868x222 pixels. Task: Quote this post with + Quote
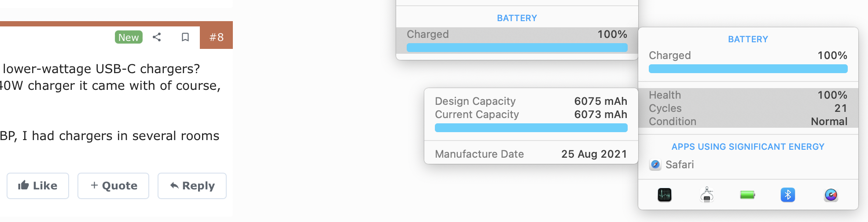coord(114,186)
